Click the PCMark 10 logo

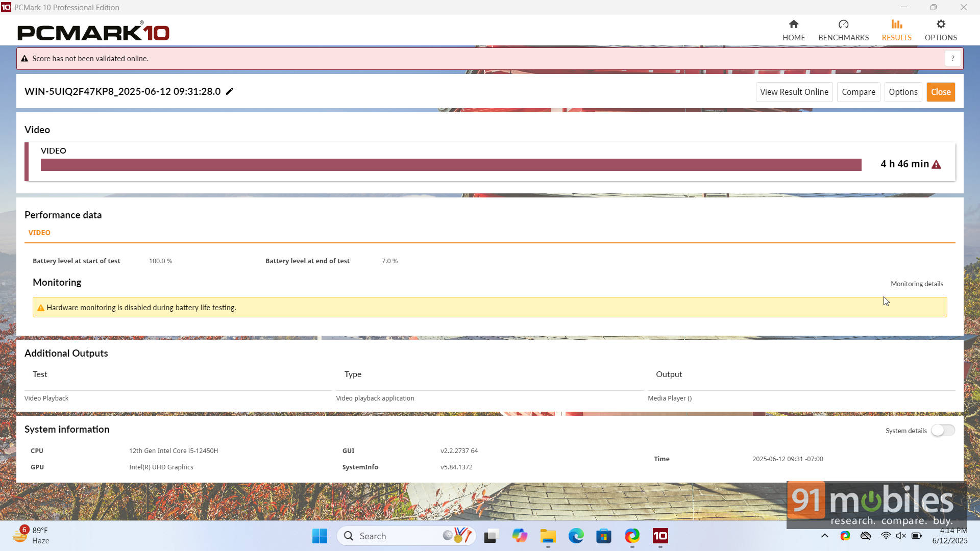coord(93,32)
